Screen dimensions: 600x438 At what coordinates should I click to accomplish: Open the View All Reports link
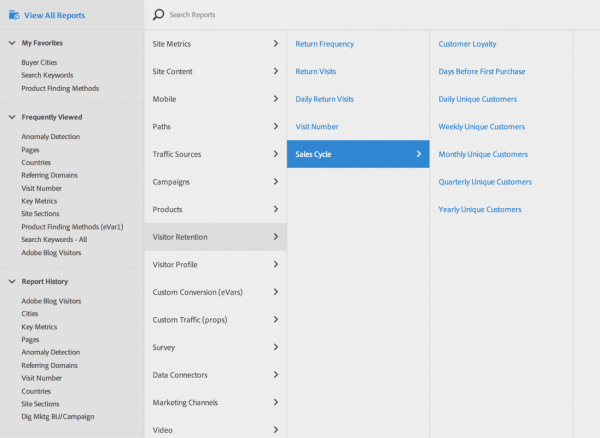(x=54, y=16)
